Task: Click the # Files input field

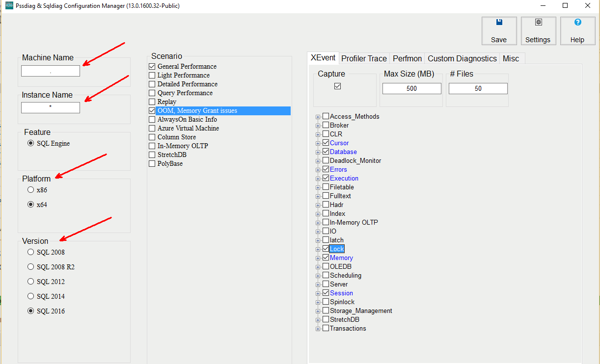Action: pyautogui.click(x=478, y=88)
